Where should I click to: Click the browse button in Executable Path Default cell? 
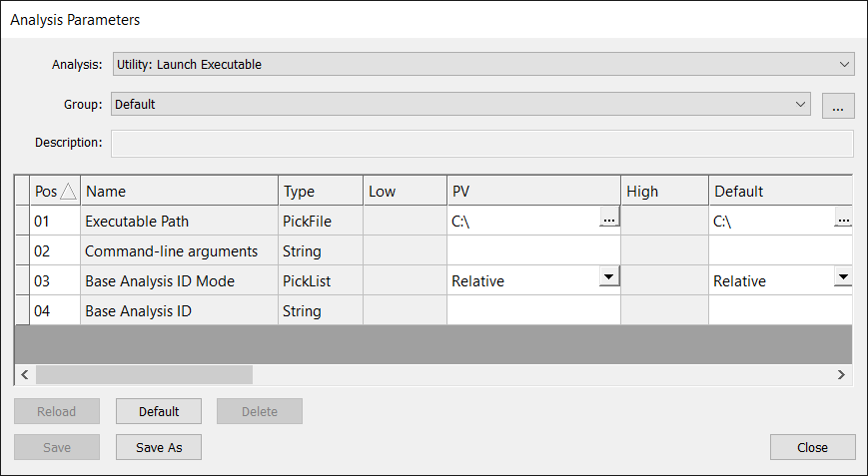[843, 220]
